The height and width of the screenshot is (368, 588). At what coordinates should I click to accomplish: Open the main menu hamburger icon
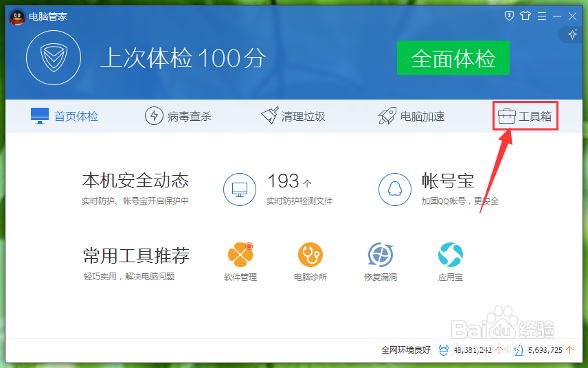point(542,16)
